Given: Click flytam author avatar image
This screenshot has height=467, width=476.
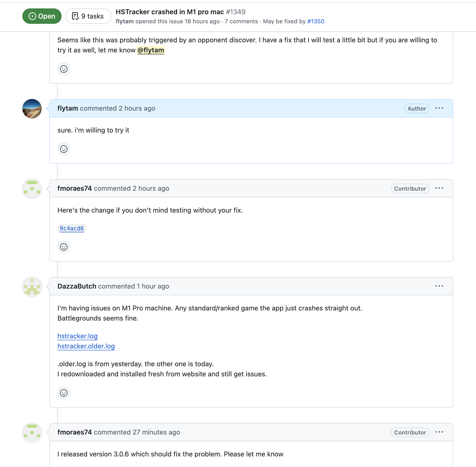Looking at the screenshot, I should 32,109.
